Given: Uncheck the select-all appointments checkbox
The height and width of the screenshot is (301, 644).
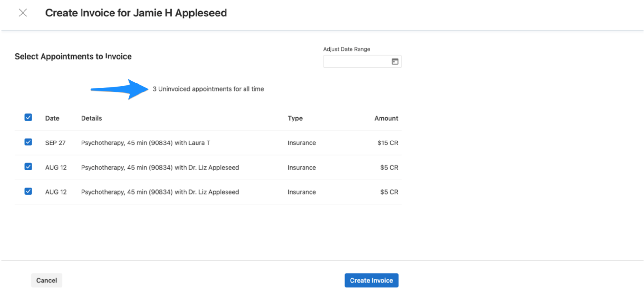Looking at the screenshot, I should (28, 117).
